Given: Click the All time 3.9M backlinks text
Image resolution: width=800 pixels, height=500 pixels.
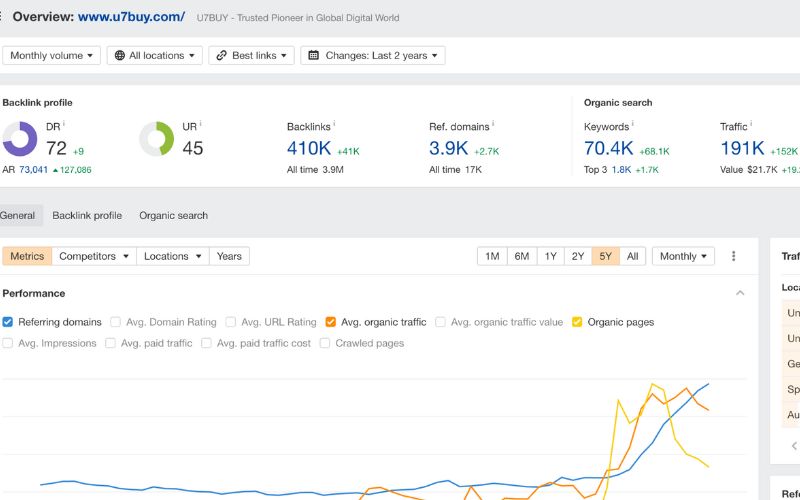Looking at the screenshot, I should click(315, 169).
